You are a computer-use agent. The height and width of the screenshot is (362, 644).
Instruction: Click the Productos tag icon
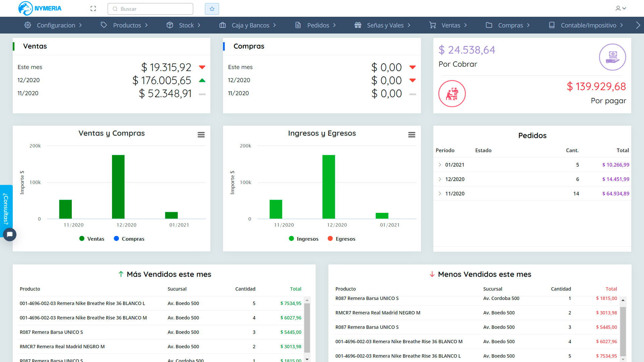104,25
